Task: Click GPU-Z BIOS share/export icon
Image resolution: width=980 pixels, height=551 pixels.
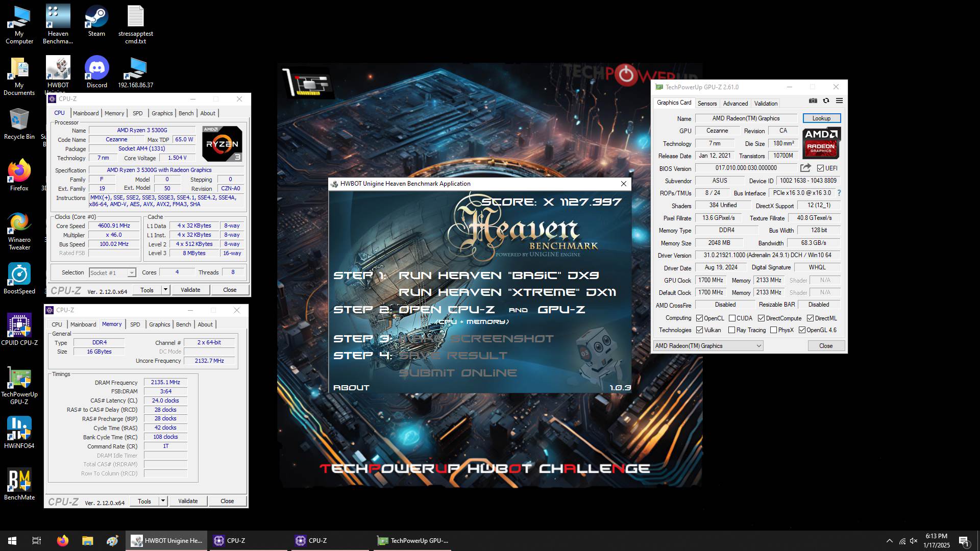Action: (x=805, y=168)
